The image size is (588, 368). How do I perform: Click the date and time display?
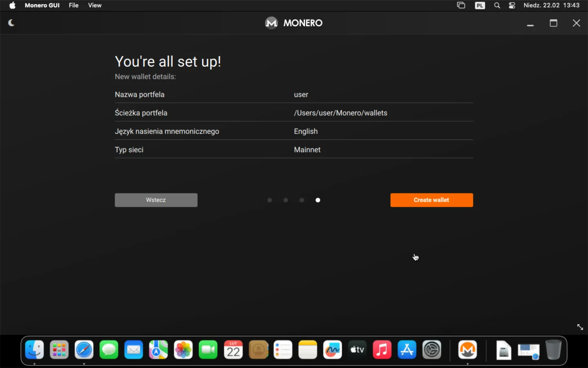552,5
